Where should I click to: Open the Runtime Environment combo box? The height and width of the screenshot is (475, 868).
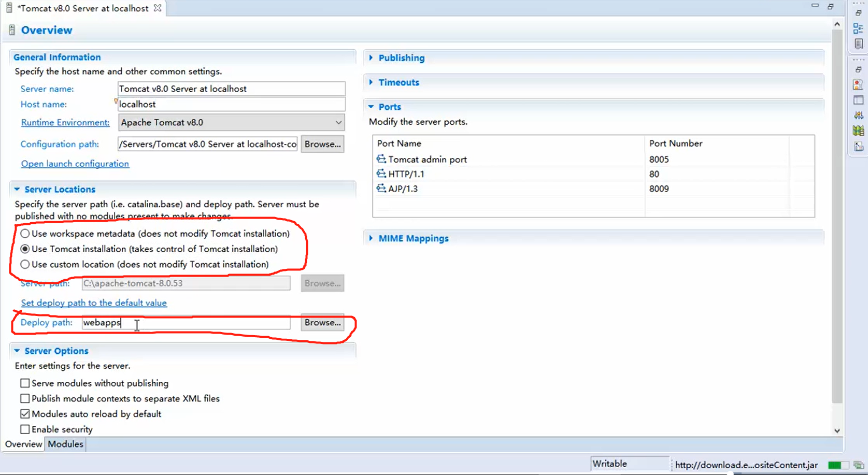pos(231,122)
